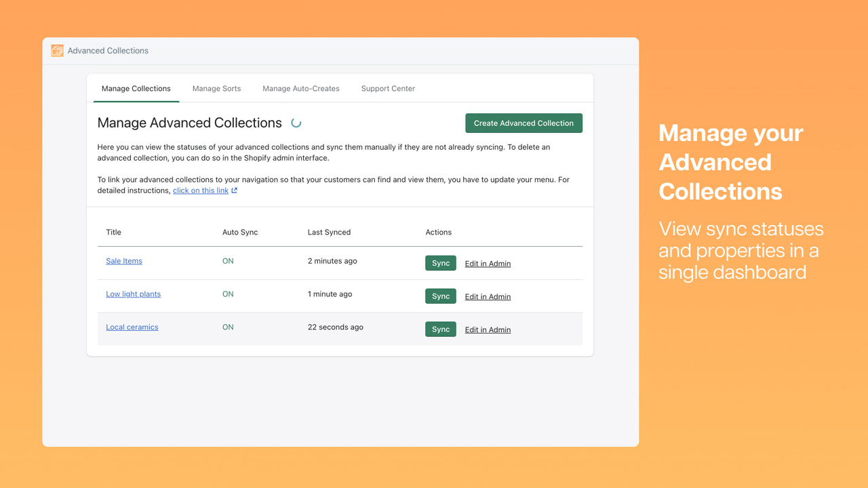
Task: Click the Title column header
Action: tap(113, 232)
